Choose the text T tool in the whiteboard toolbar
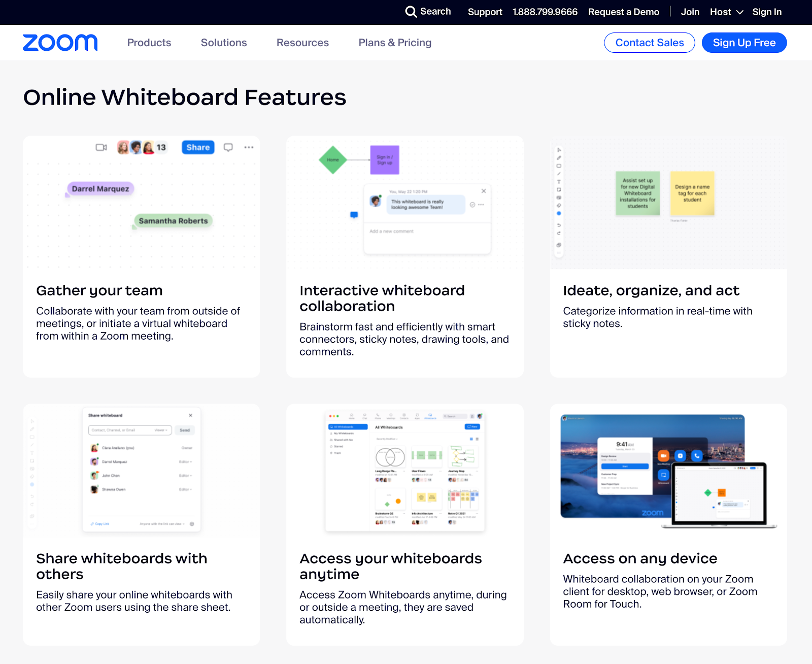The image size is (812, 664). (x=559, y=182)
